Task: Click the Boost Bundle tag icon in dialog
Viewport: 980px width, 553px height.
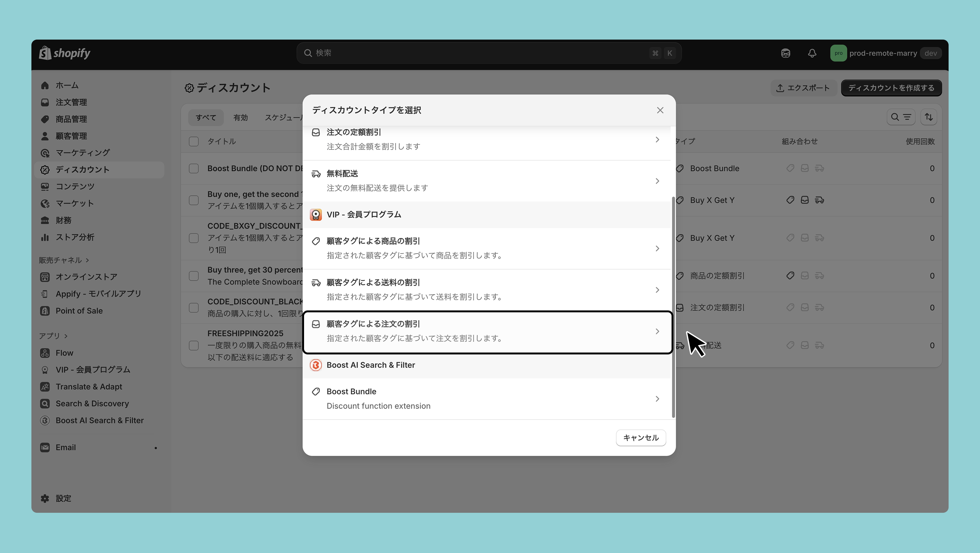Action: (316, 391)
